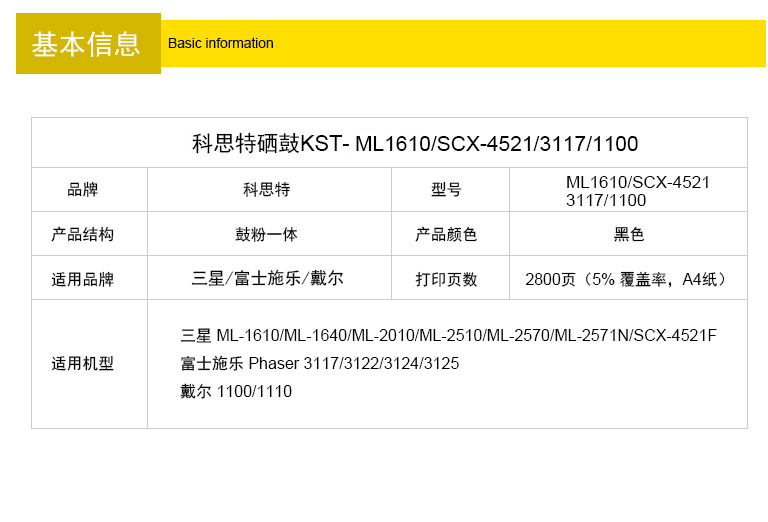The height and width of the screenshot is (522, 768).
Task: Click the 三星 ML-1610 compatible models line
Action: tap(448, 335)
